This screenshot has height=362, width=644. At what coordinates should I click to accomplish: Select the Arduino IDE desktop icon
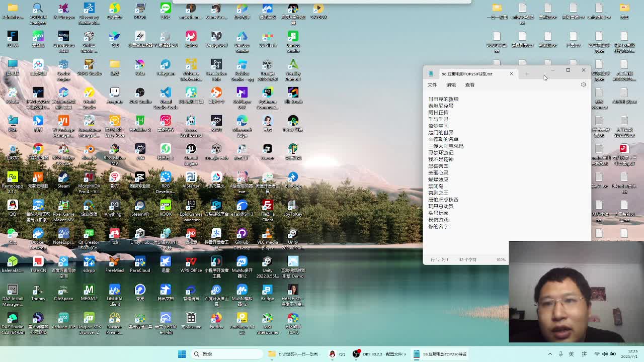click(63, 321)
